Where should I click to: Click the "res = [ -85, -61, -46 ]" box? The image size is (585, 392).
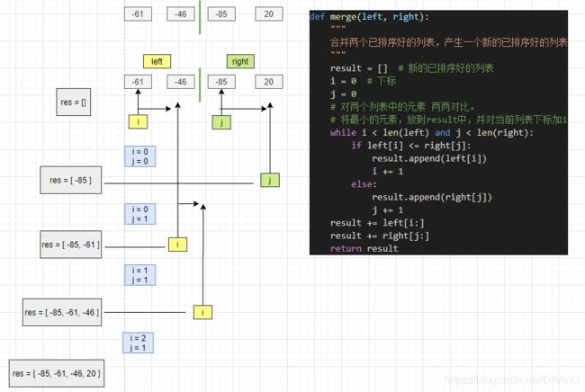[62, 312]
